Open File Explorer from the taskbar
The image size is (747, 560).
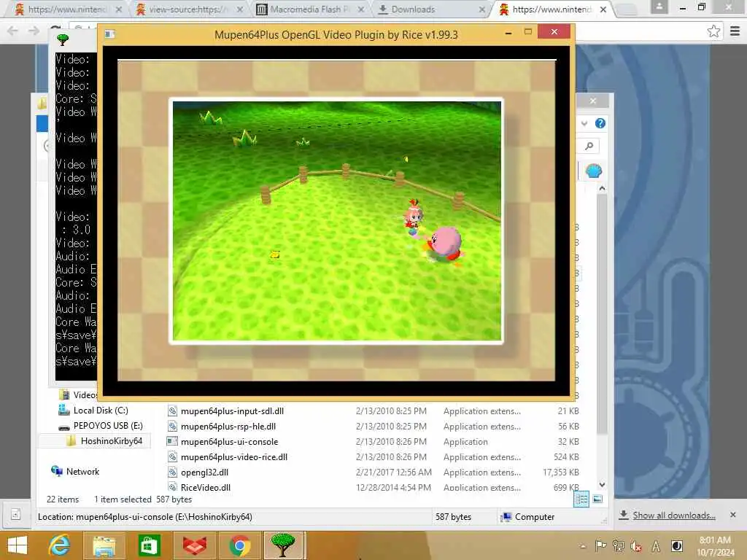click(x=104, y=545)
